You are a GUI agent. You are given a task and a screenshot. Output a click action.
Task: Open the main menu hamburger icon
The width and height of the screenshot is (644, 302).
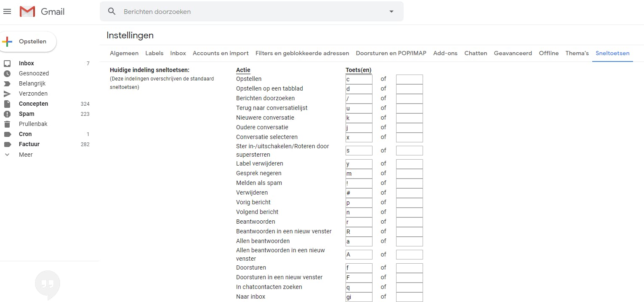(7, 11)
